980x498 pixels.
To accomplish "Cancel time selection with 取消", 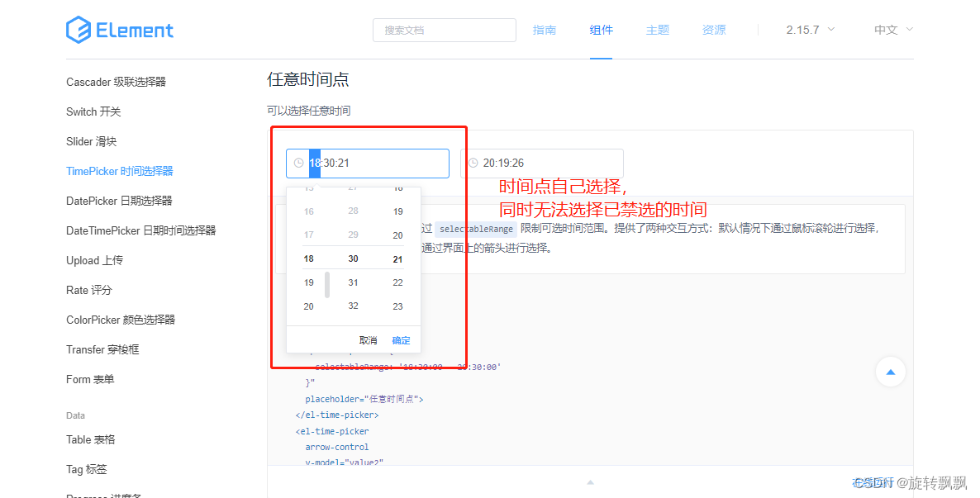I will pos(367,340).
